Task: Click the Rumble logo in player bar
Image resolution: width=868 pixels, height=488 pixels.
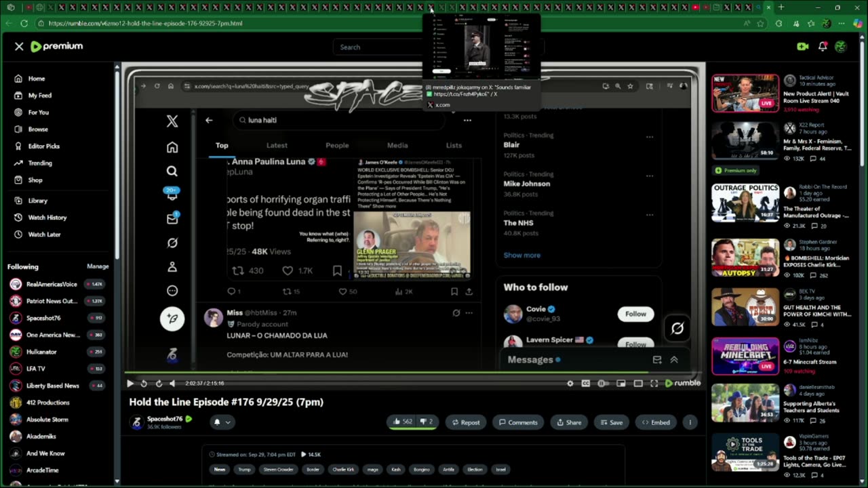Action: [683, 384]
